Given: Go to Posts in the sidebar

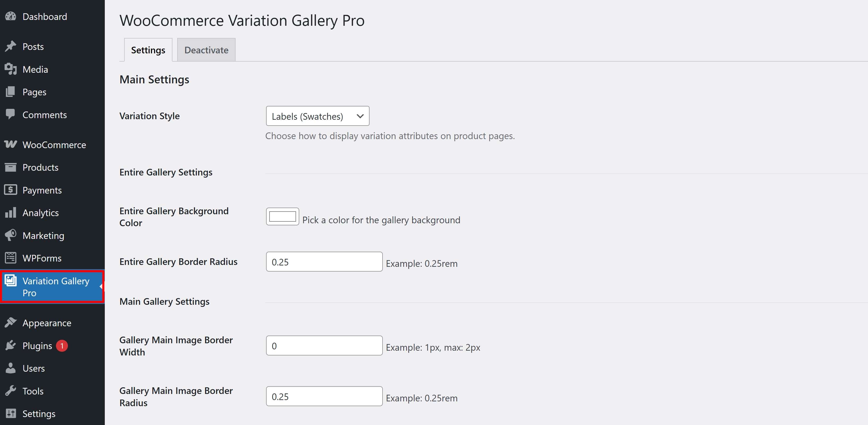Looking at the screenshot, I should pyautogui.click(x=33, y=46).
